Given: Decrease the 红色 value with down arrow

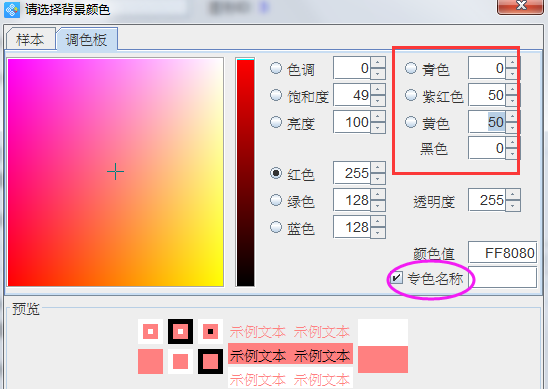Looking at the screenshot, I should click(x=378, y=179).
